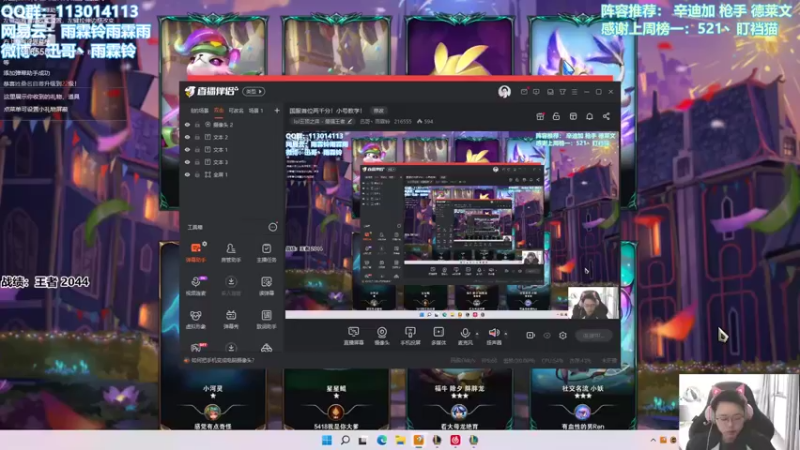Toggle lock on the 全屏 1 source
This screenshot has height=450, width=800.
coord(197,174)
